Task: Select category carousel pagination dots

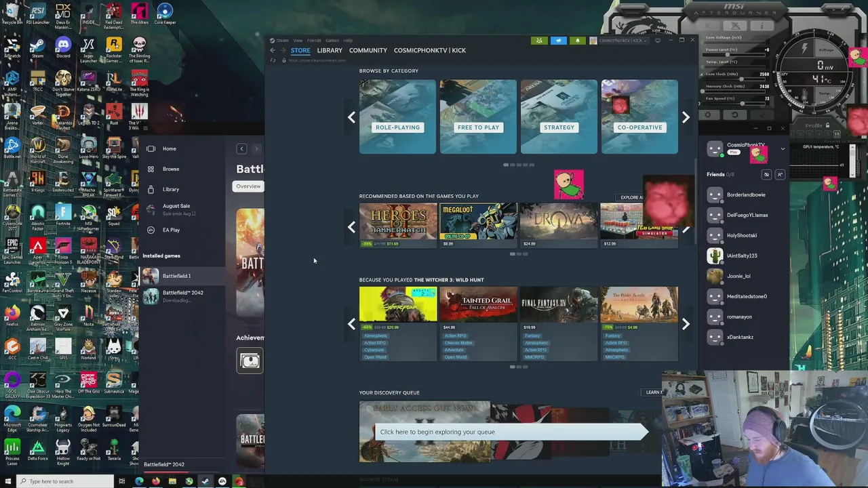Action: pyautogui.click(x=518, y=165)
